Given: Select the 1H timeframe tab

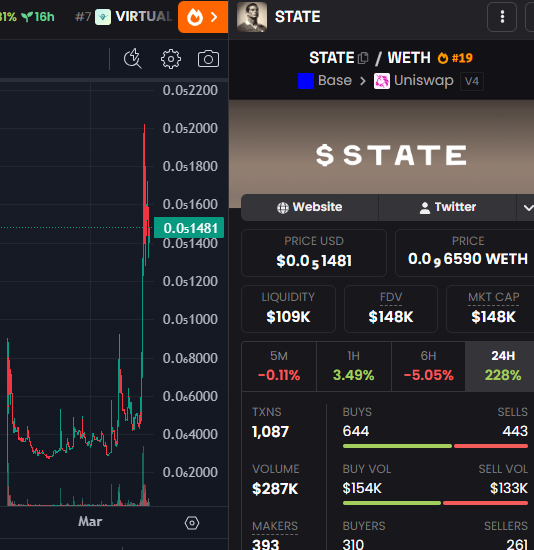Looking at the screenshot, I should point(354,366).
